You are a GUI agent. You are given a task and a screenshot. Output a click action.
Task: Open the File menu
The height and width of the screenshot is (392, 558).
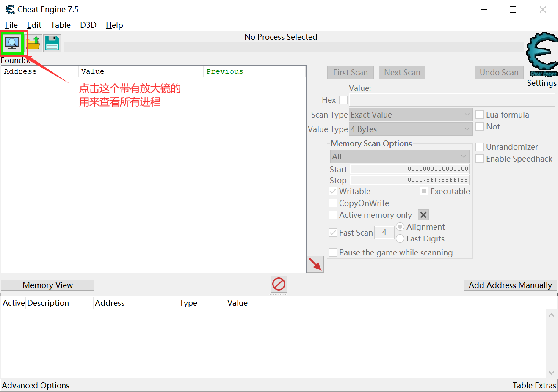(11, 25)
